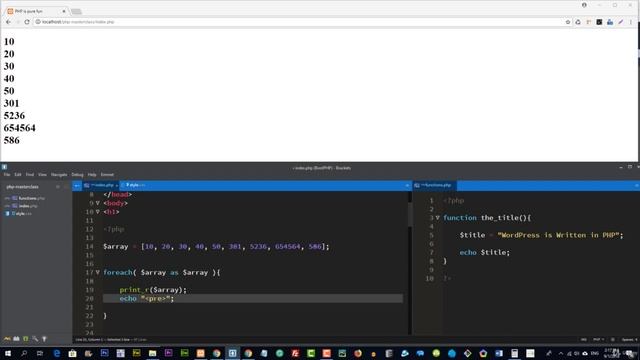Image resolution: width=640 pixels, height=360 pixels.
Task: Switch to the style.css editor tab
Action: (136, 186)
